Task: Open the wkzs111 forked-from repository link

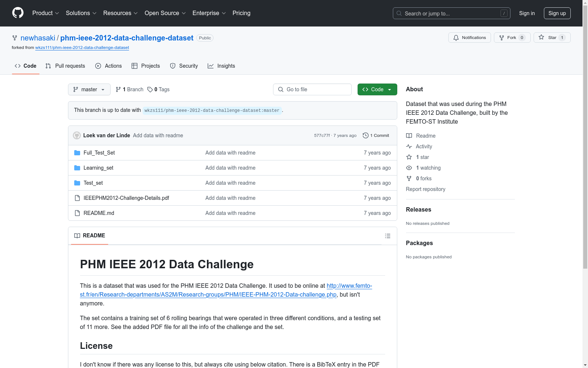Action: tap(82, 47)
